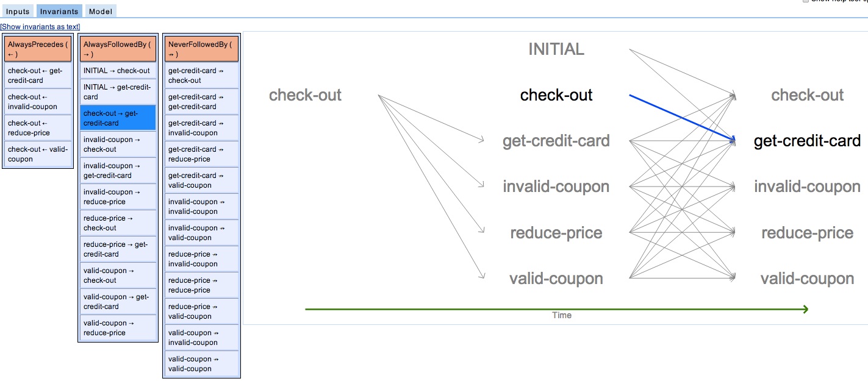Open the Model tab

(x=99, y=12)
